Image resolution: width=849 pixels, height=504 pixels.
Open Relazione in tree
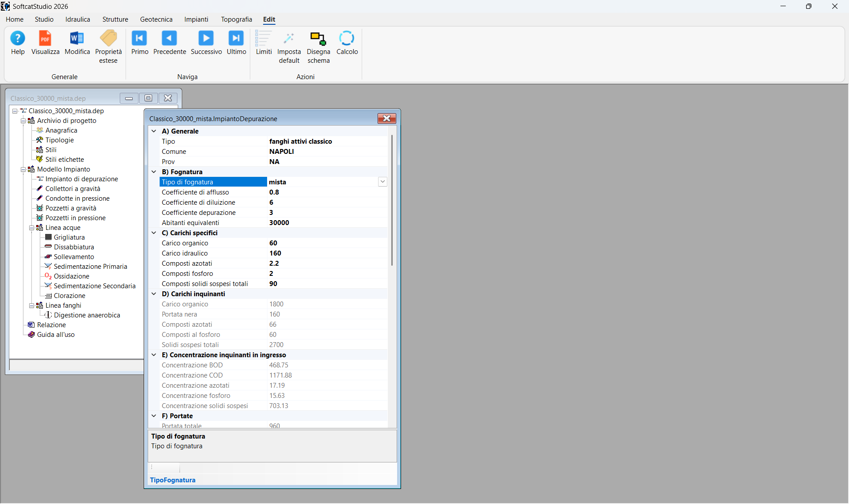coord(51,325)
